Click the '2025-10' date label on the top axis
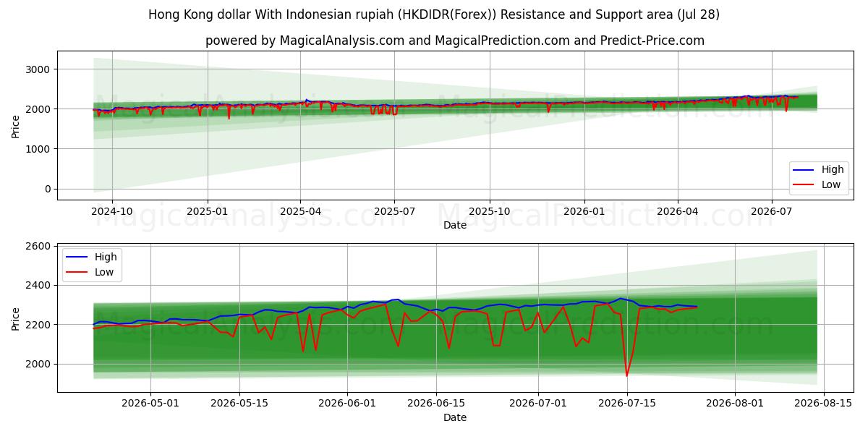 (x=490, y=212)
